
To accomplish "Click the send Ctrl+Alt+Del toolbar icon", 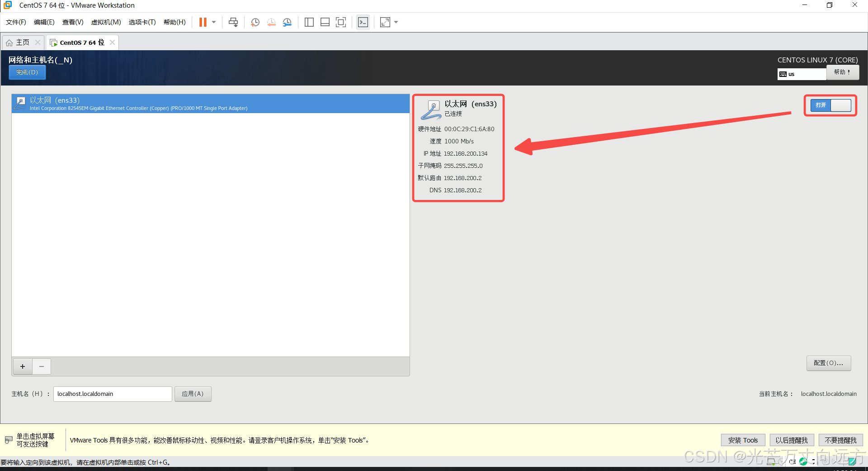I will click(x=233, y=22).
